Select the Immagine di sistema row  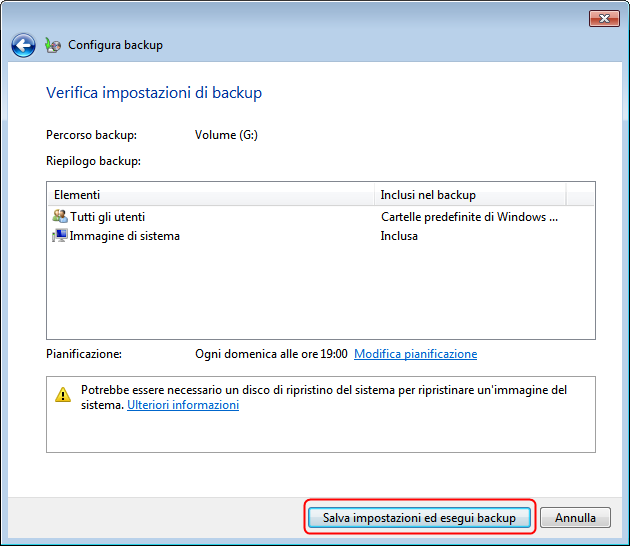coord(125,236)
